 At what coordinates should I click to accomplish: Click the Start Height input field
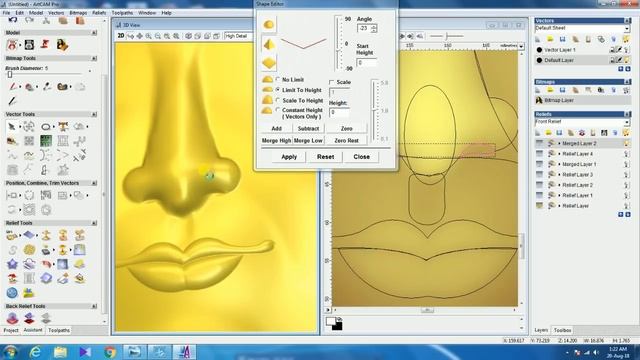(x=366, y=63)
